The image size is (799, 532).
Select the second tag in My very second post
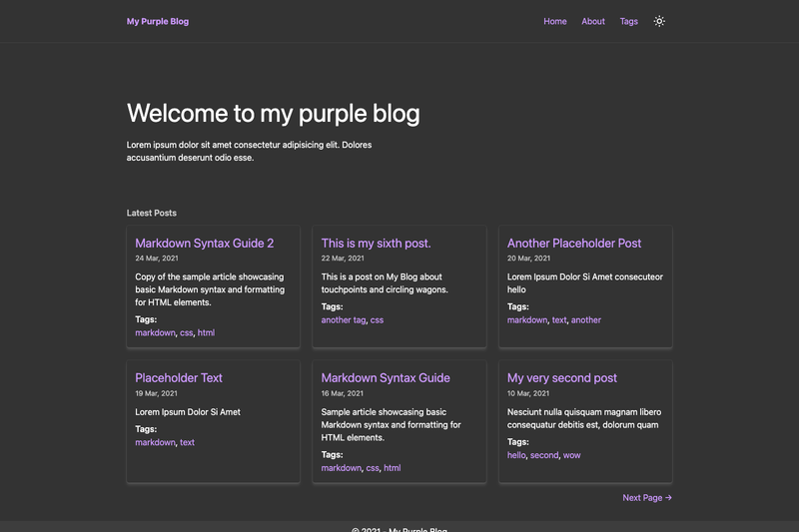tap(544, 455)
